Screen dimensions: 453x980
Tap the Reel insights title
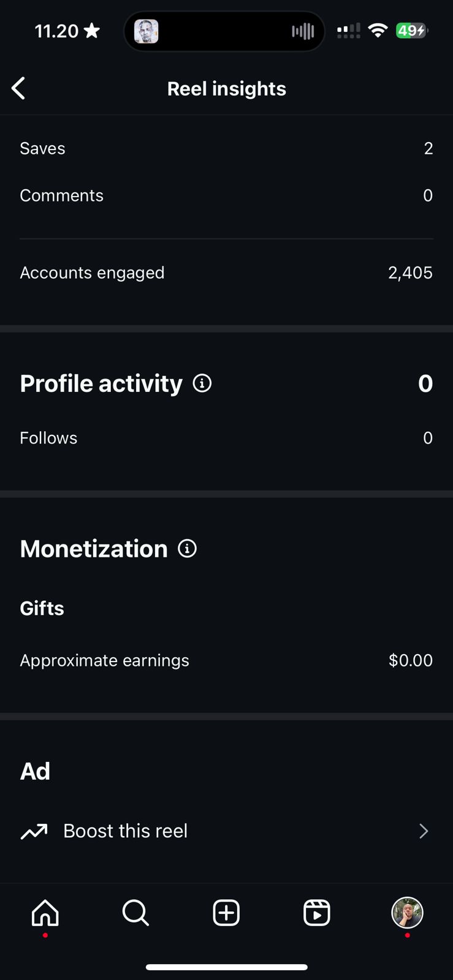(227, 89)
